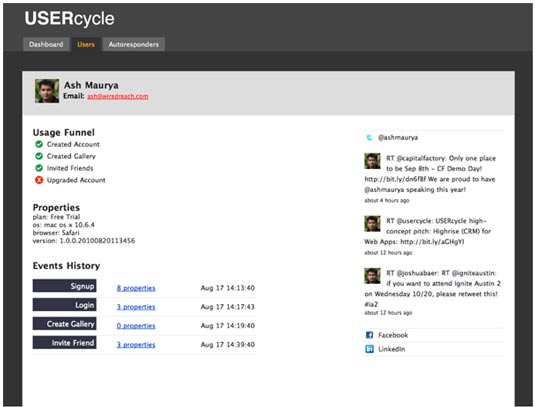
Task: Open 3 properties link for Invite Friend
Action: (x=136, y=345)
